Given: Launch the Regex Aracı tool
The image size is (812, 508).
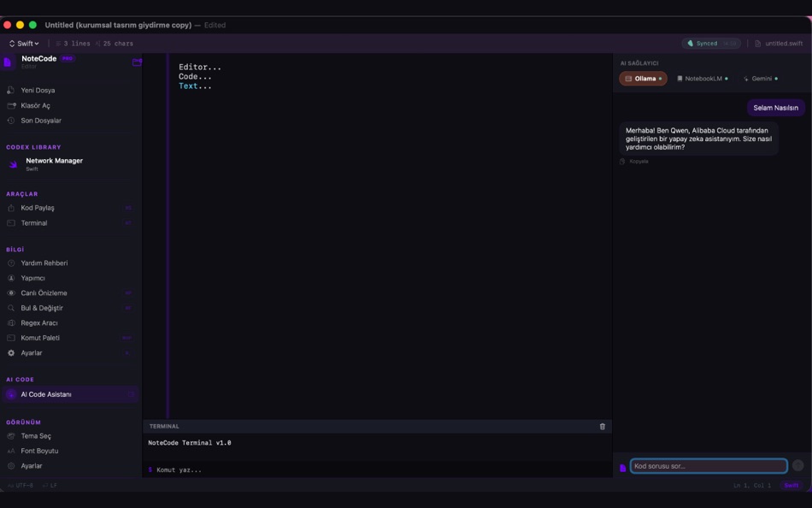Looking at the screenshot, I should 69,323.
